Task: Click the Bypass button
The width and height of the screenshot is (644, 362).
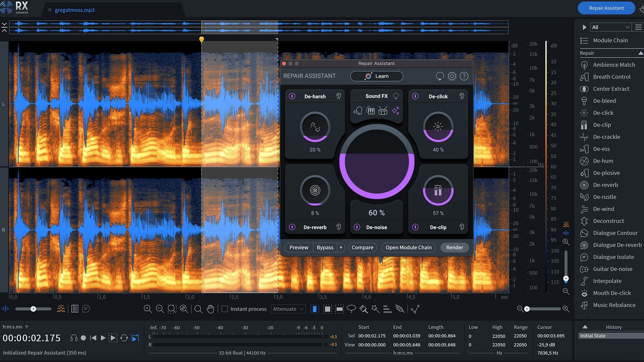Action: 325,247
